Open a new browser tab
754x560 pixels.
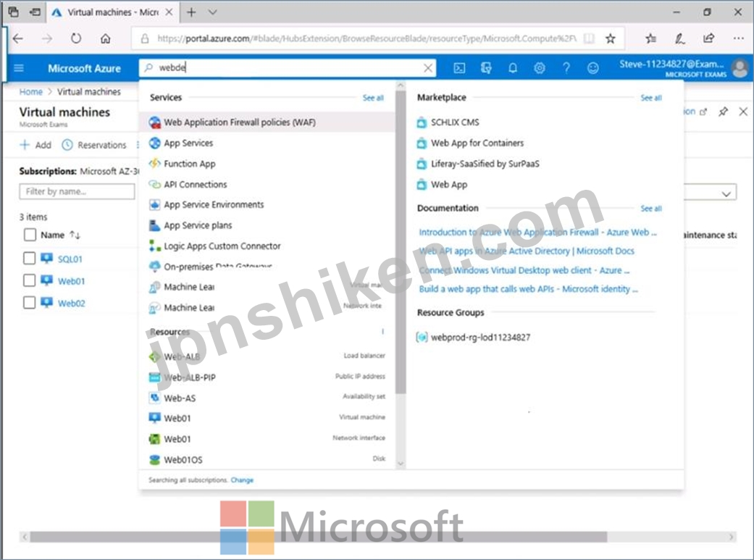191,12
